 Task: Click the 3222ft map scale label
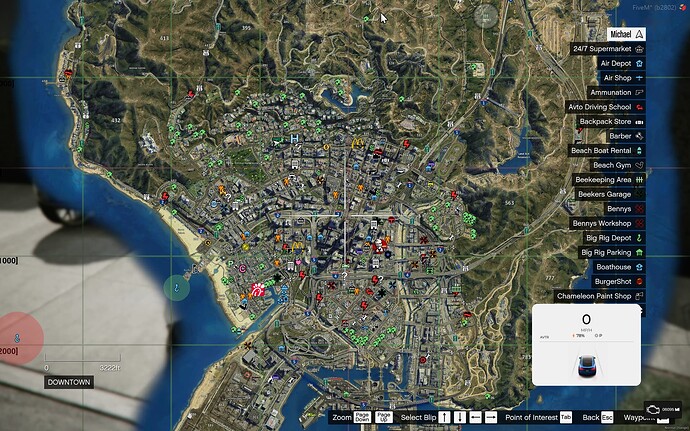click(x=110, y=368)
